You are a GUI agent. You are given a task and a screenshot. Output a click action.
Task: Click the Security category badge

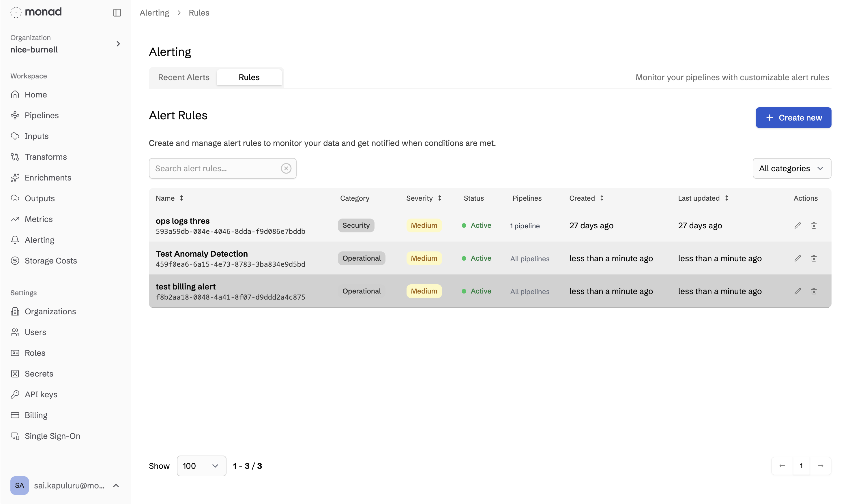(356, 225)
